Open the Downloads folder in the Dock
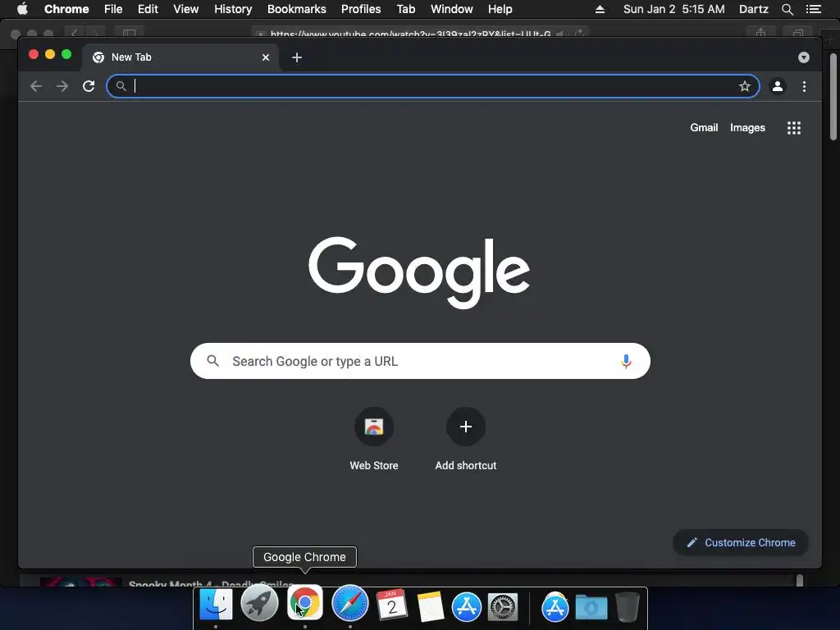 pyautogui.click(x=591, y=608)
